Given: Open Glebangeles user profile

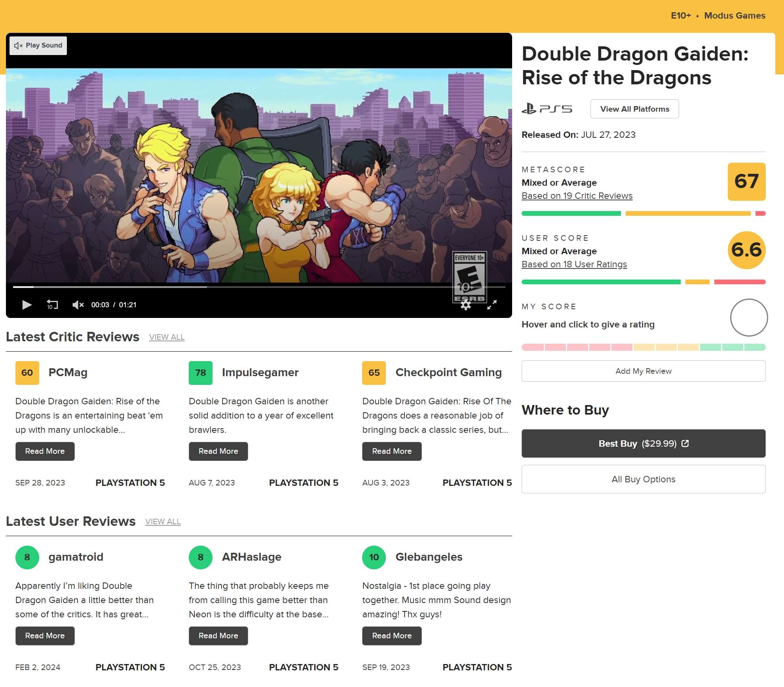Looking at the screenshot, I should [x=429, y=557].
